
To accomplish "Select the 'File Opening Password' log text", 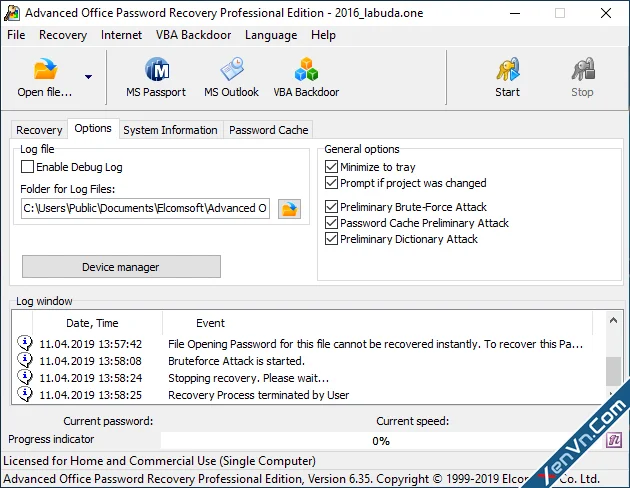I will (375, 344).
